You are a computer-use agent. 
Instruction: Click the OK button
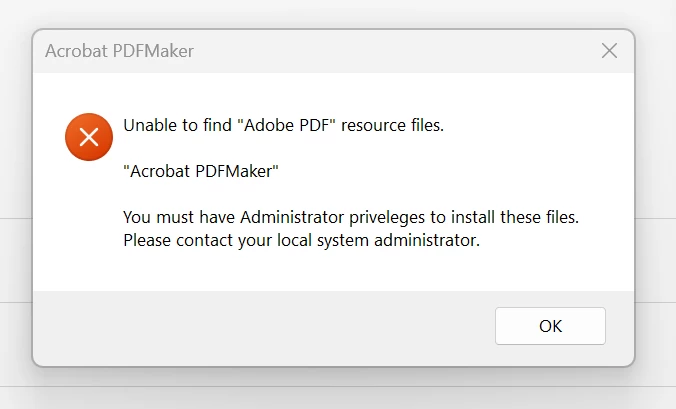(x=550, y=326)
